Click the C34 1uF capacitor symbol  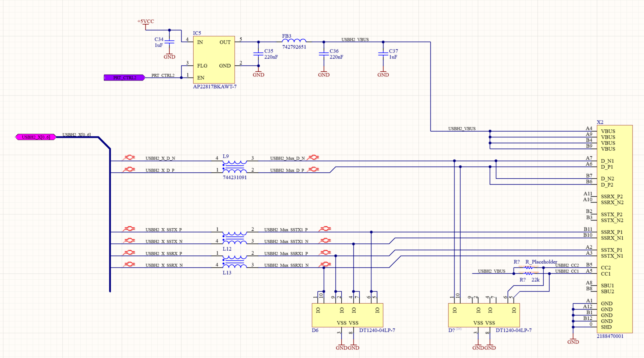[x=169, y=42]
